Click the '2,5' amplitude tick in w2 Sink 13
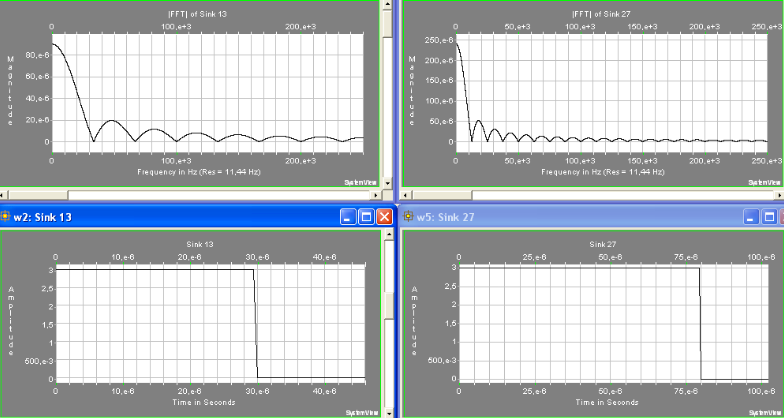 tap(47, 288)
